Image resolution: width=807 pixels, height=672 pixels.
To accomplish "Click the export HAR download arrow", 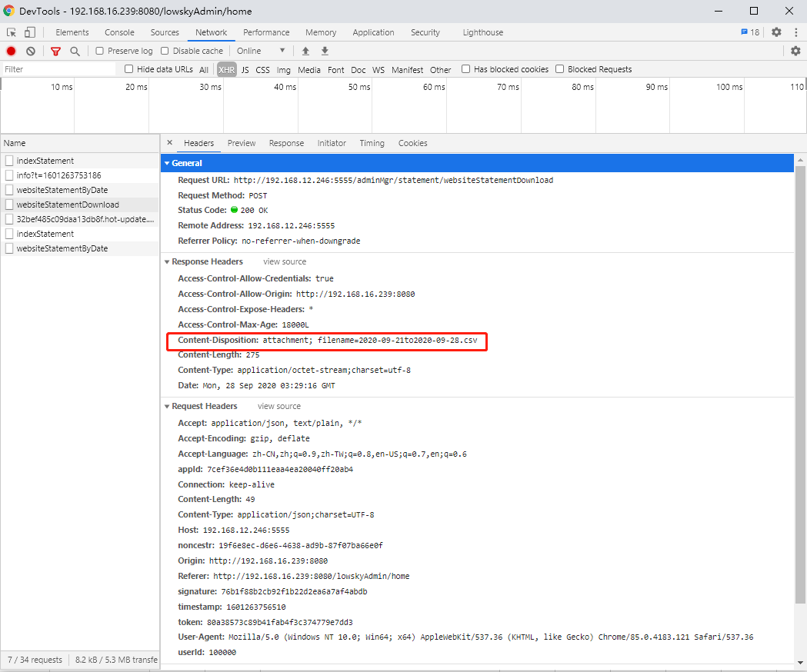I will (x=325, y=51).
